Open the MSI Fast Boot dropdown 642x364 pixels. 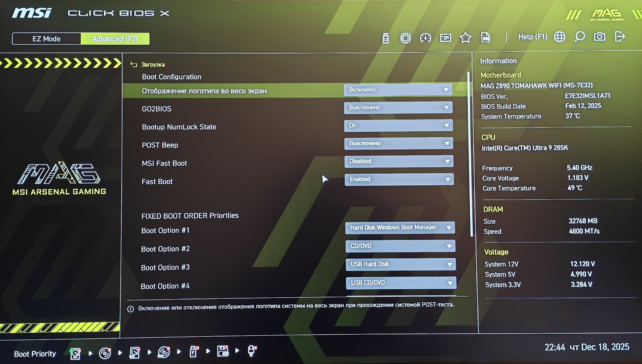tap(399, 161)
